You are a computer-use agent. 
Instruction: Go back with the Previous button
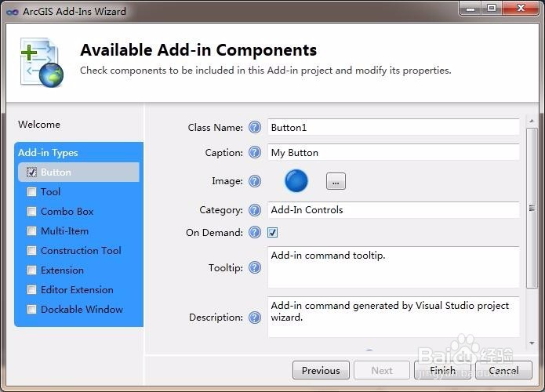[322, 370]
